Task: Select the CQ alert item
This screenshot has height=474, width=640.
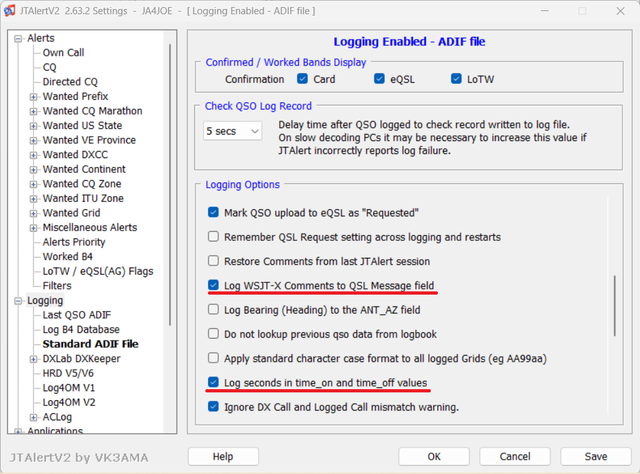Action: point(49,67)
